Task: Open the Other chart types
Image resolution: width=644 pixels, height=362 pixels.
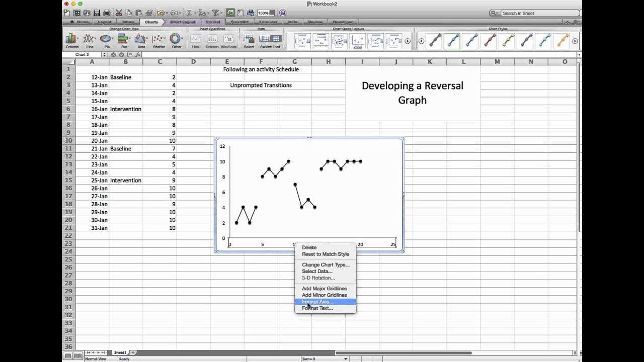Action: tap(176, 41)
